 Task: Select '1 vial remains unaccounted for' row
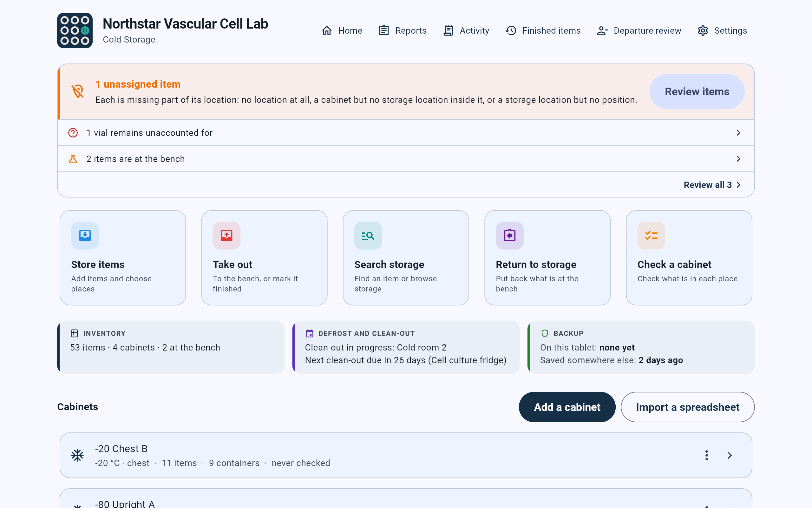pos(406,133)
